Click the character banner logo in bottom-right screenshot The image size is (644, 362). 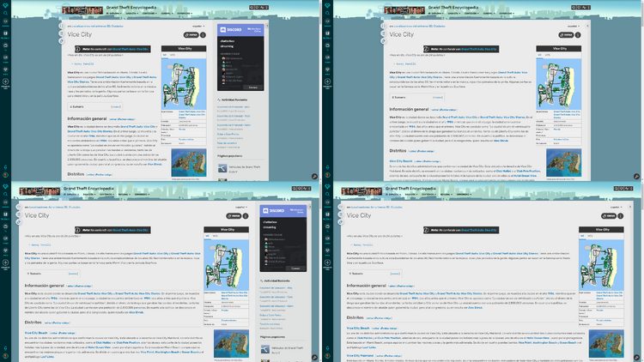(361, 191)
